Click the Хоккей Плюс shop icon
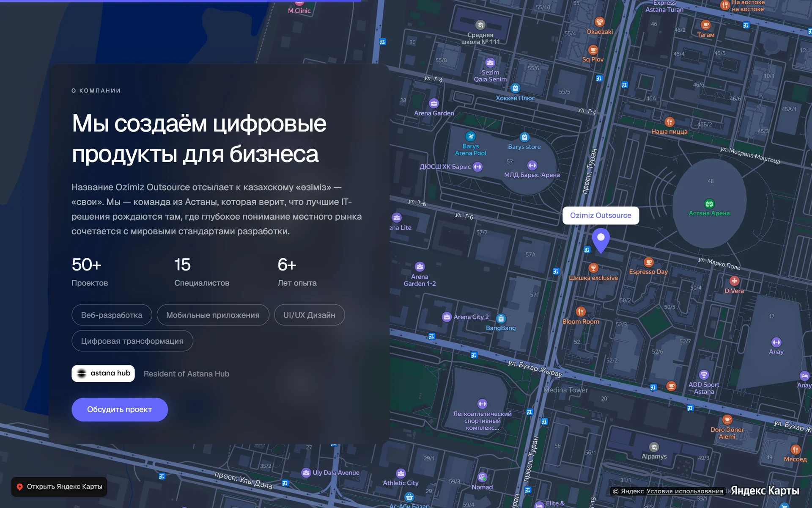This screenshot has height=508, width=812. tap(515, 88)
